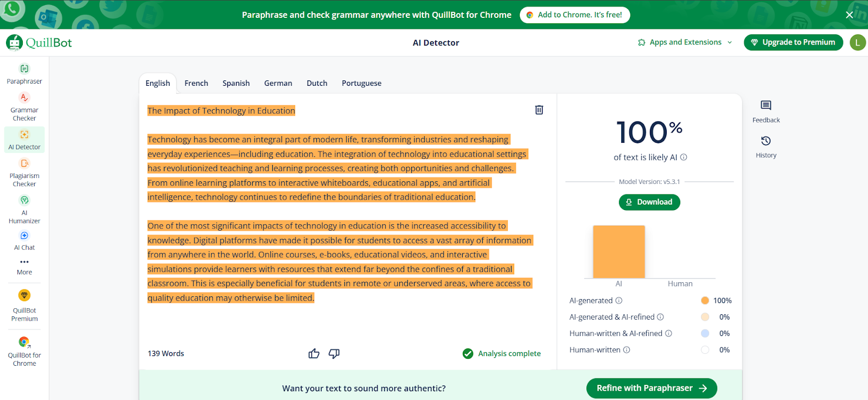
Task: Open the Feedback panel
Action: point(766,112)
